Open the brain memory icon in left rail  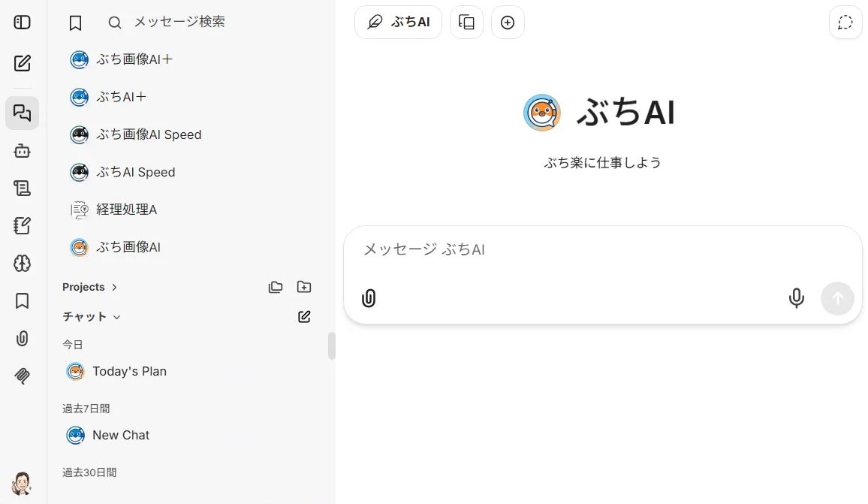click(22, 264)
